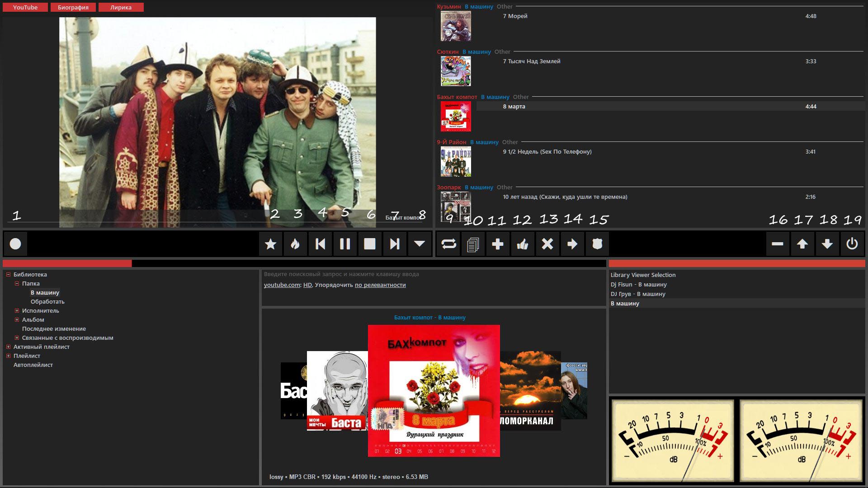868x488 pixels.
Task: Click the flame icon button
Action: click(295, 244)
